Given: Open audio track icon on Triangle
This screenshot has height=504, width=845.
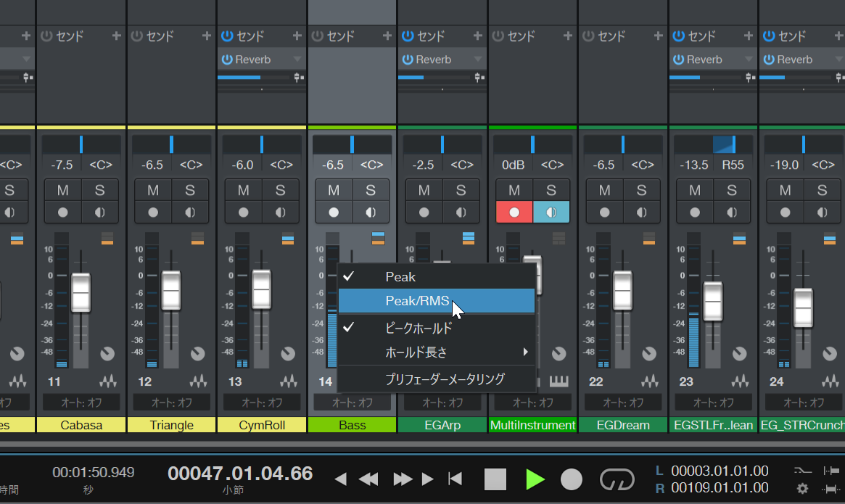Looking at the screenshot, I should 198,381.
